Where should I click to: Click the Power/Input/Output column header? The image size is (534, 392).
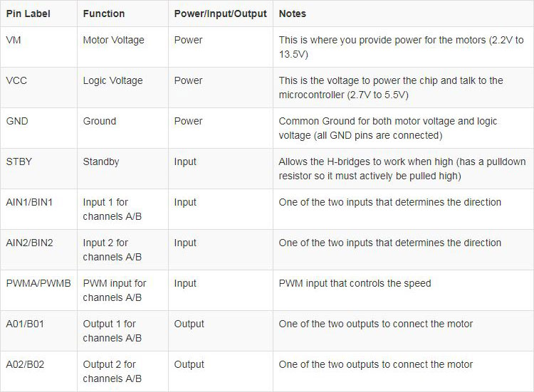220,14
